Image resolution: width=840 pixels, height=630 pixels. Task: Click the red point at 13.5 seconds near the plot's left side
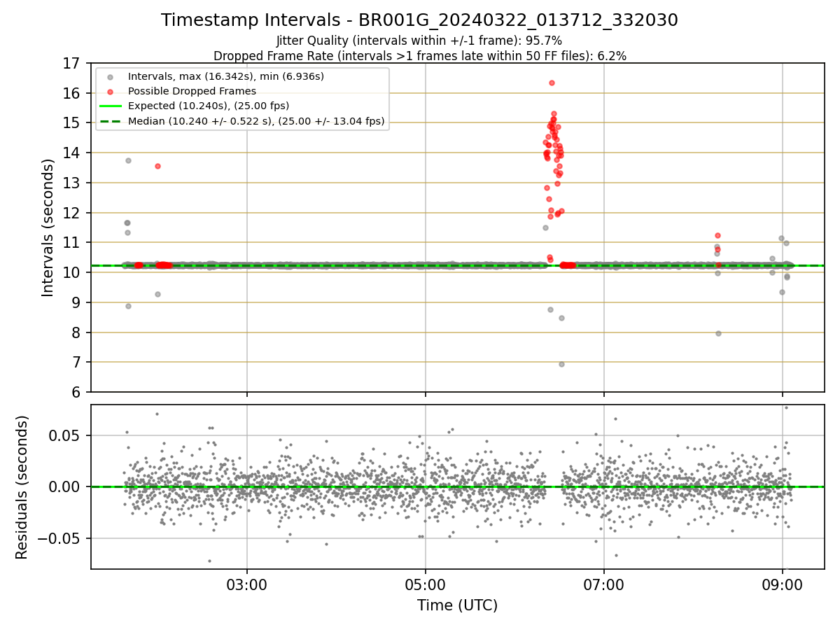click(x=157, y=166)
